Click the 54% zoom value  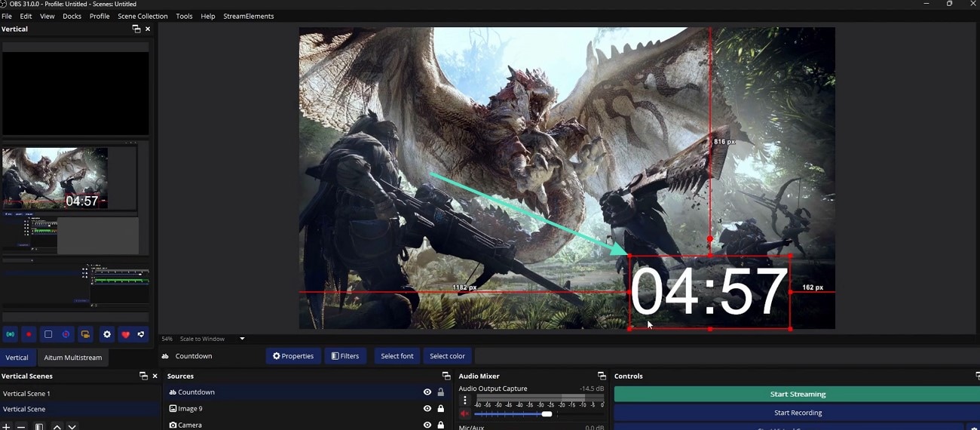click(167, 339)
